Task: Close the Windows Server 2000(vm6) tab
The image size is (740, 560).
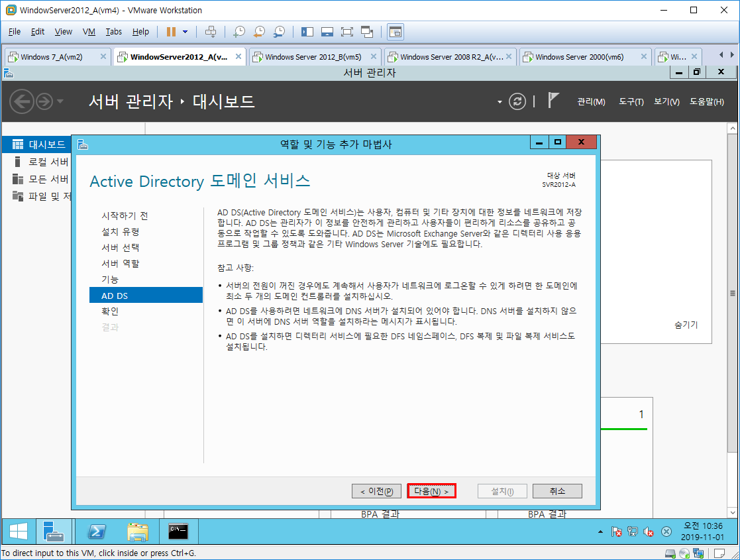Action: tap(644, 56)
